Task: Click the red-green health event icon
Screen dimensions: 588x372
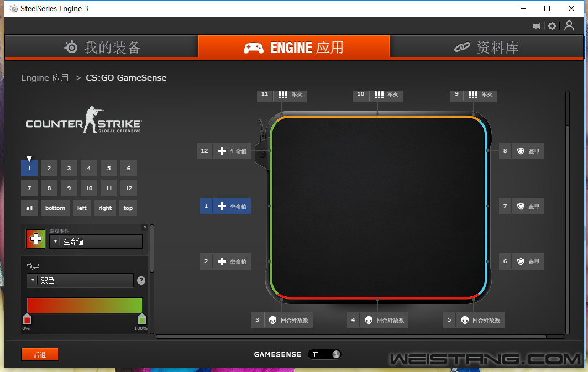Action: point(35,239)
